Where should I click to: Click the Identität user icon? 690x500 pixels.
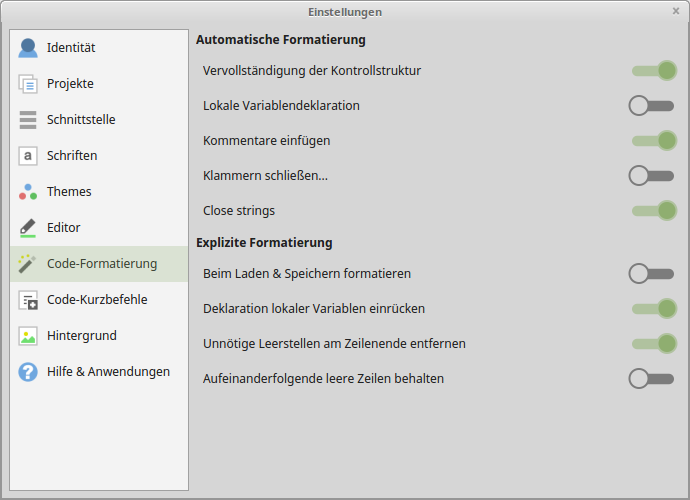pos(28,48)
